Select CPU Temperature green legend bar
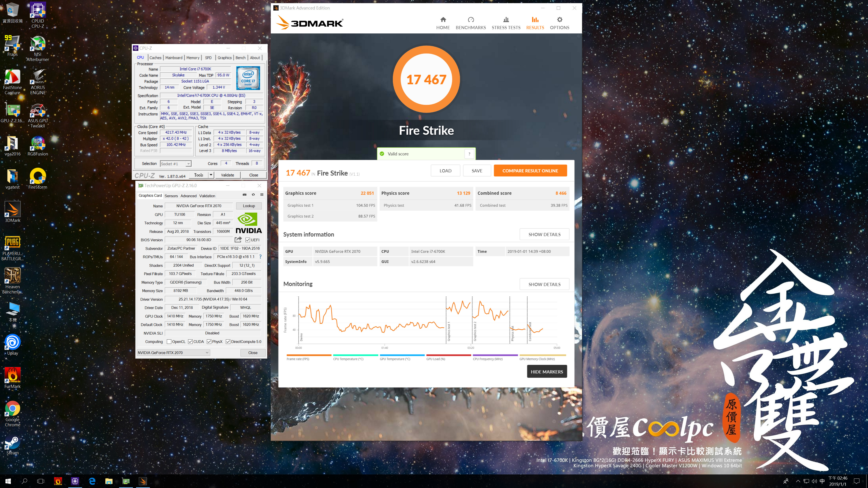The height and width of the screenshot is (488, 868). 356,355
